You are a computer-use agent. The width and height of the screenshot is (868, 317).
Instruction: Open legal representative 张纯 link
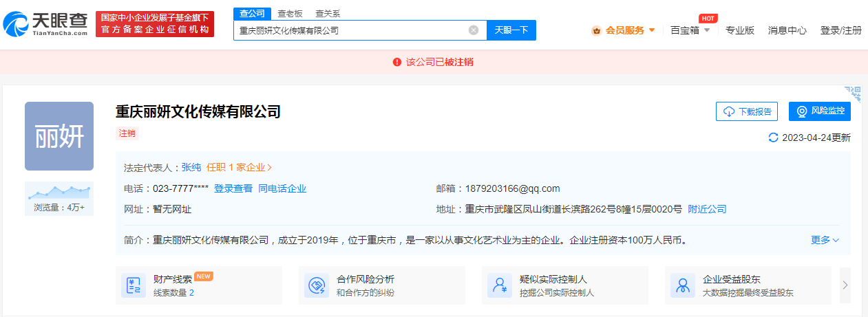(x=191, y=167)
